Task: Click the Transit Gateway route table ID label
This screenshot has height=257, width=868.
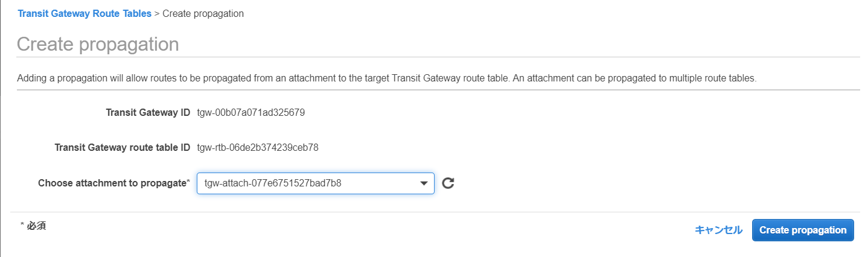Action: (x=123, y=148)
